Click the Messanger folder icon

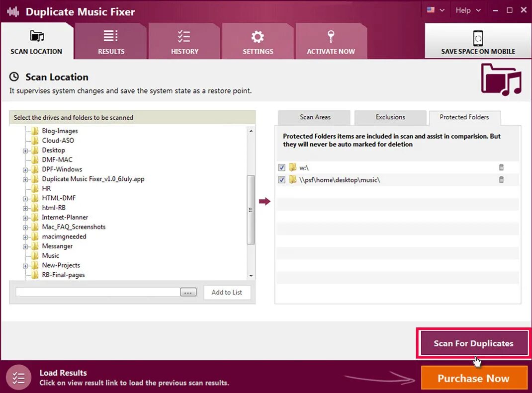[x=35, y=246]
